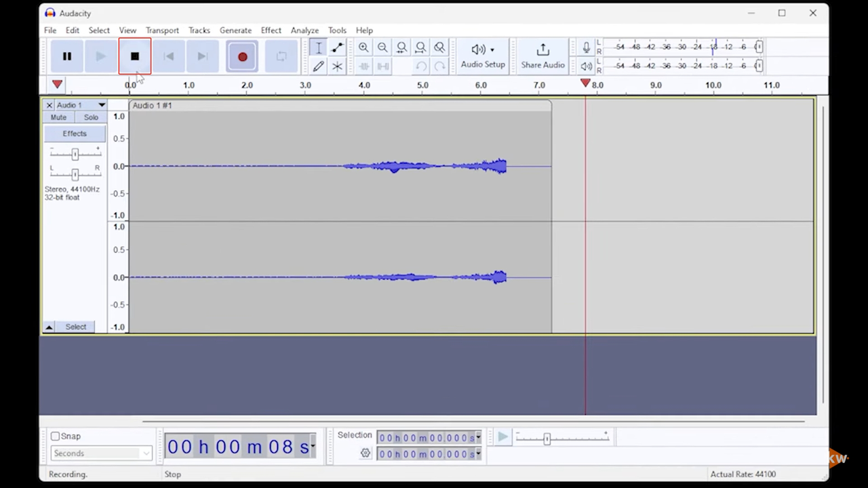Choose the Selection tool (I-beam)
This screenshot has height=488, width=868.
click(319, 48)
